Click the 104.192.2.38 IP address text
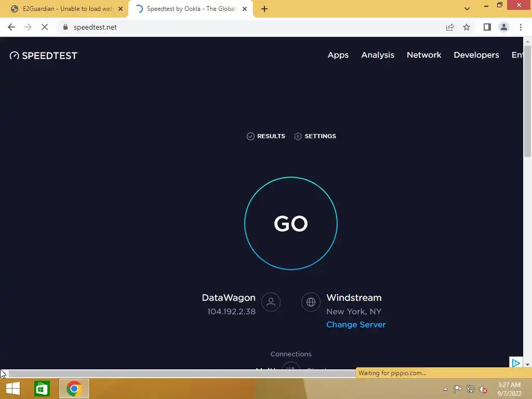Image resolution: width=532 pixels, height=399 pixels. (231, 312)
